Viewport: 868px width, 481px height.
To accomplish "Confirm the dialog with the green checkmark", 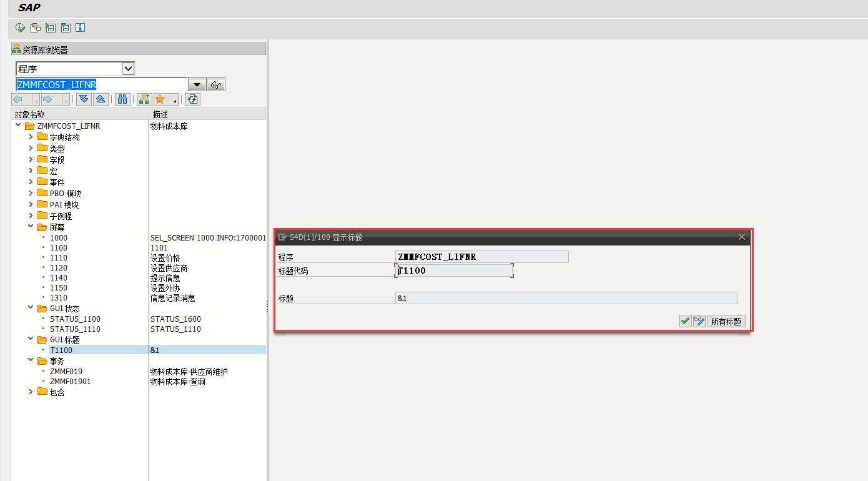I will (685, 320).
